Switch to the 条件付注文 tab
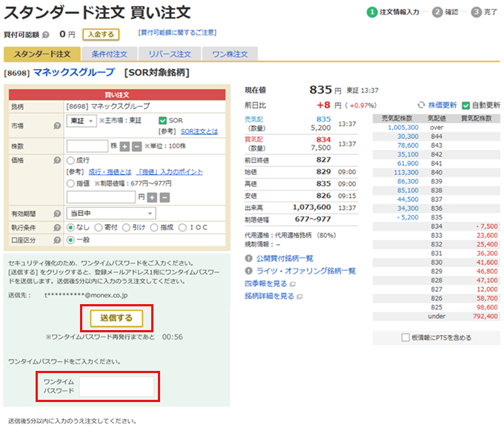The width and height of the screenshot is (504, 428). point(109,54)
